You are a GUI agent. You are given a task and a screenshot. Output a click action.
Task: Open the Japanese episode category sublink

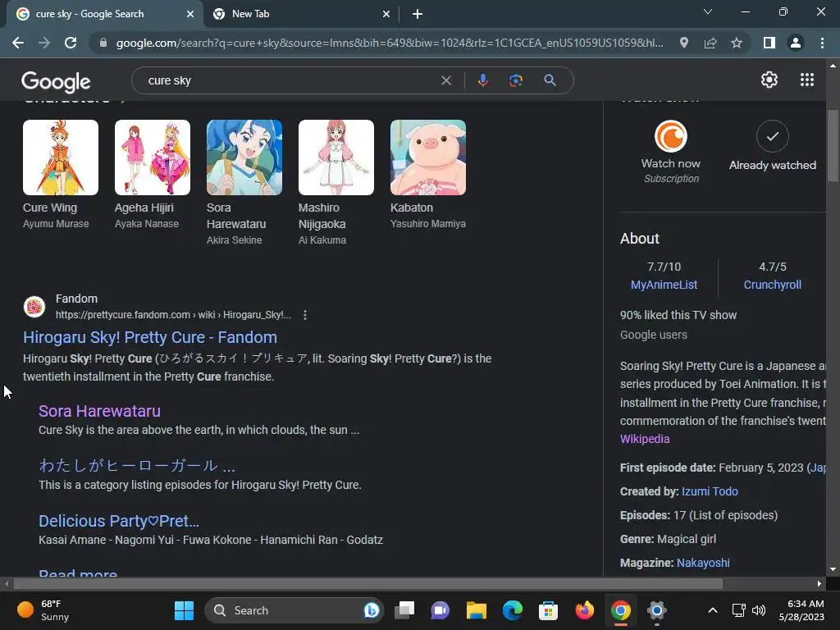pyautogui.click(x=137, y=466)
